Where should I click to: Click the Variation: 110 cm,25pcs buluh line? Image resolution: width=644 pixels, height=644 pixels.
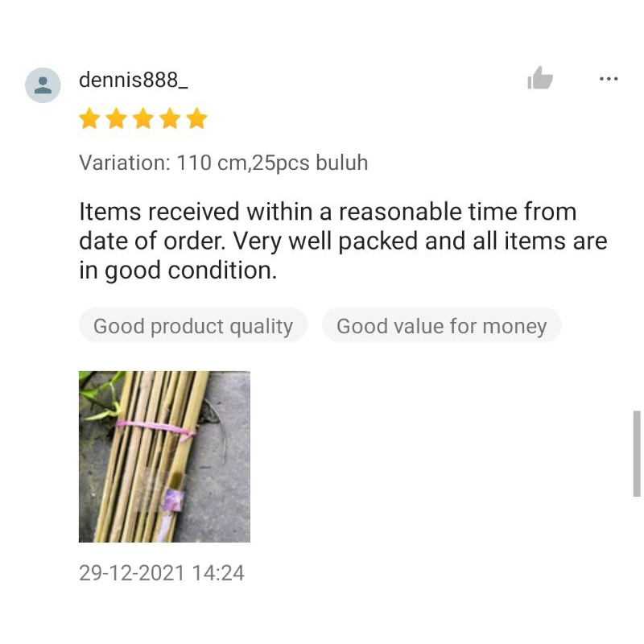coord(224,163)
